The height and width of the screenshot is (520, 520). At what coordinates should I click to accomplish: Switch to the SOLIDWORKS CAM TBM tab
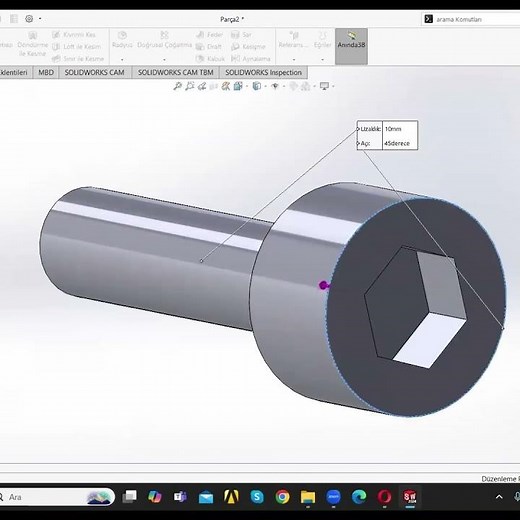pyautogui.click(x=176, y=72)
